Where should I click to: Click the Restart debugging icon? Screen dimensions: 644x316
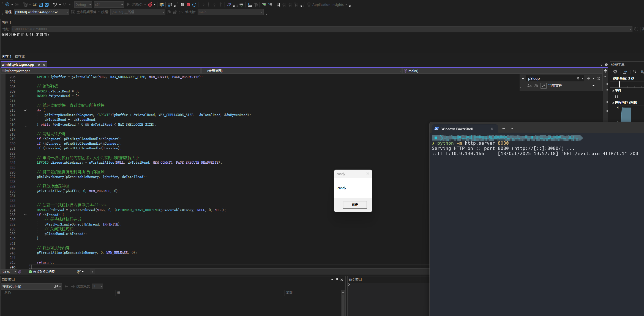194,5
